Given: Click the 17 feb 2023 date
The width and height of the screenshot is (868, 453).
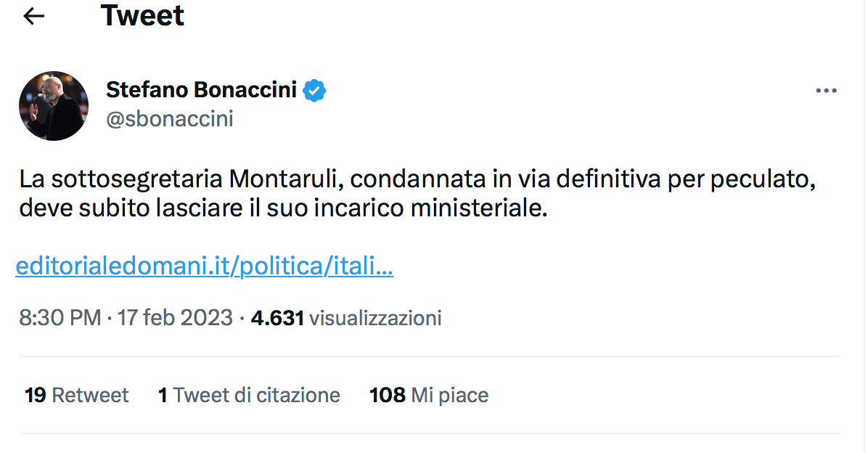Looking at the screenshot, I should [174, 318].
